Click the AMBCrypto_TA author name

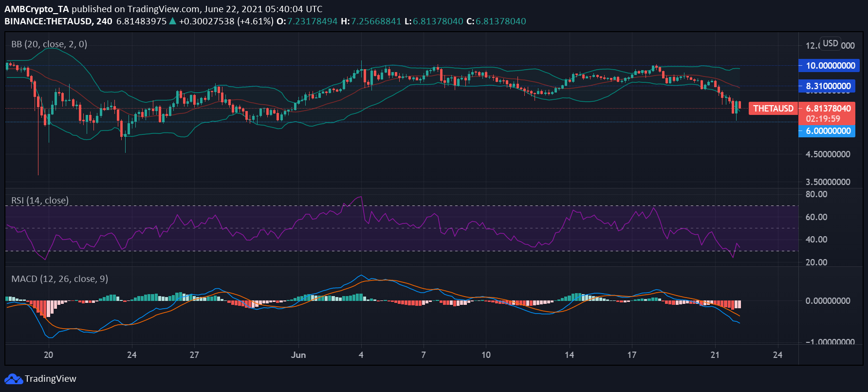(x=37, y=9)
